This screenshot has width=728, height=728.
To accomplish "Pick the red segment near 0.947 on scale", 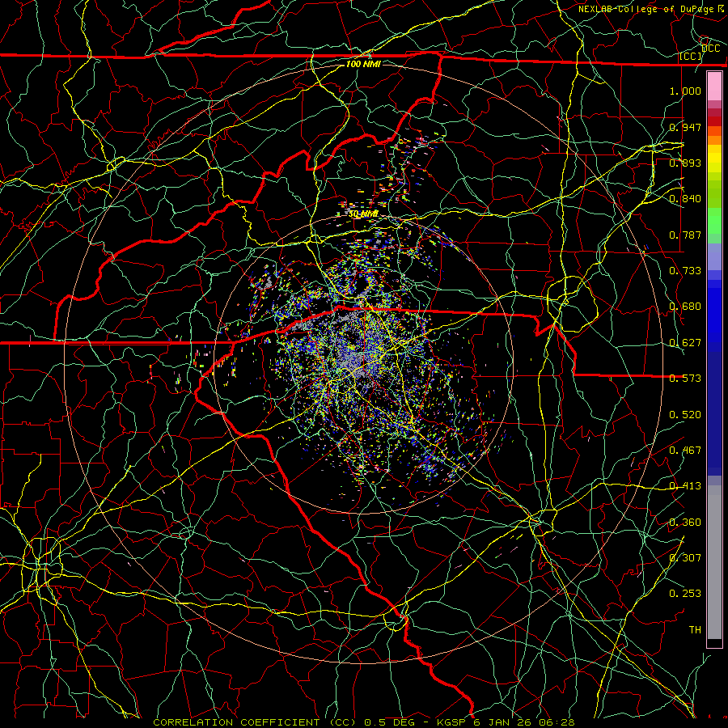I will point(714,121).
